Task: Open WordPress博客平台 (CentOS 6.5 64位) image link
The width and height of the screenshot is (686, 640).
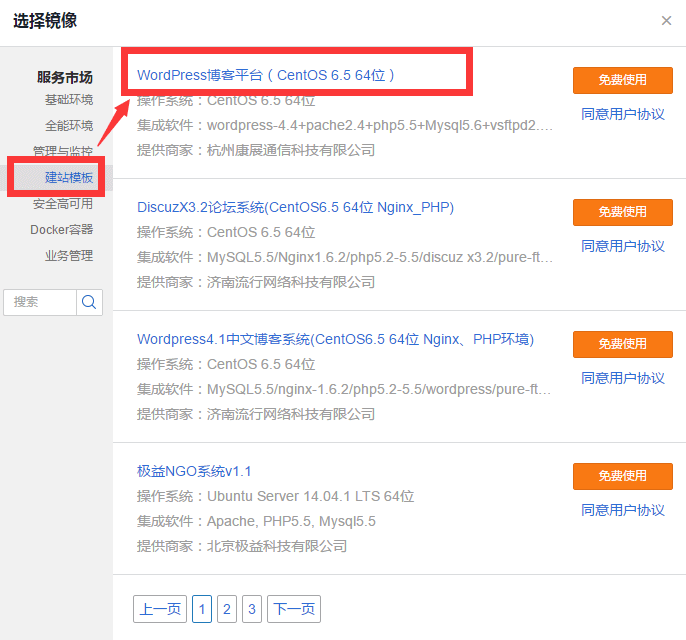Action: 266,75
